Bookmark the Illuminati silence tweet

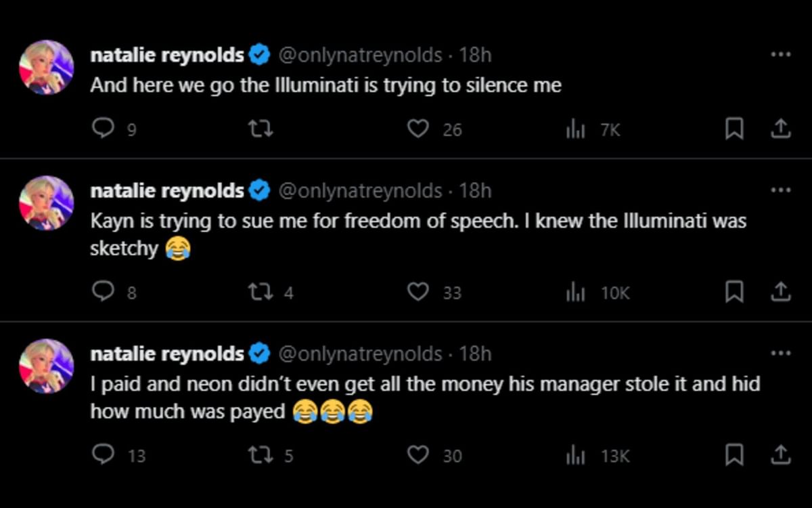734,128
